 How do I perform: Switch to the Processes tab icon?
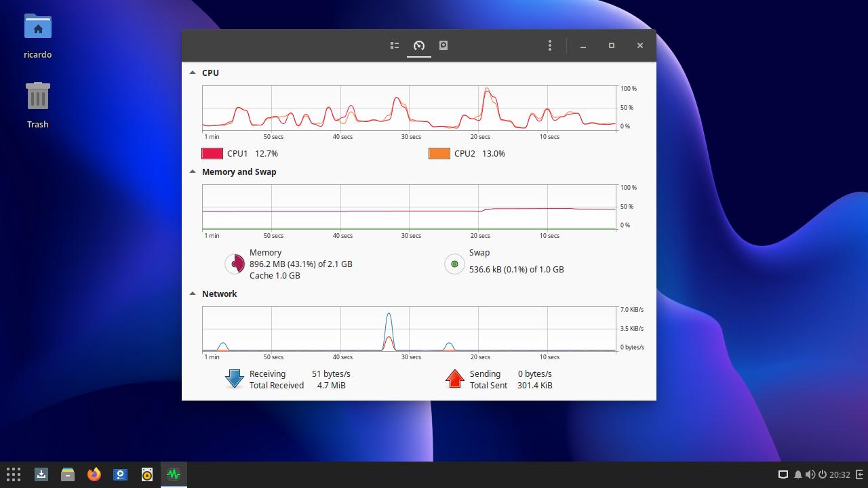395,45
